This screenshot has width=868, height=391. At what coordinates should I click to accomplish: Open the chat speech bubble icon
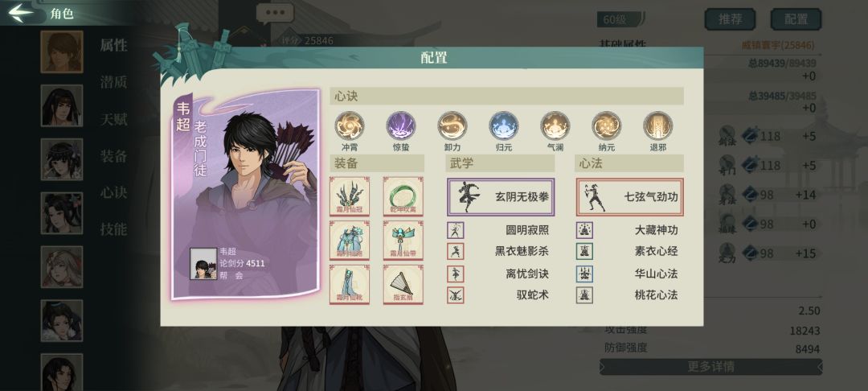click(275, 14)
